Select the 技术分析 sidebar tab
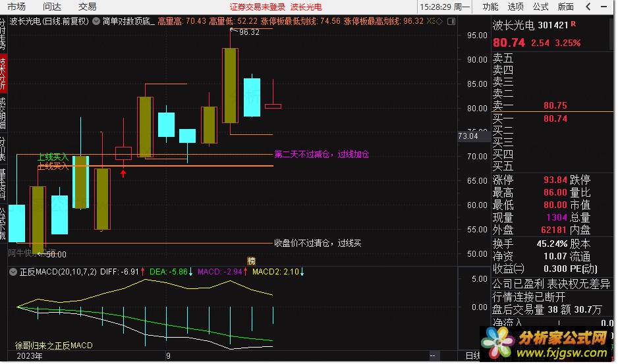618x364 pixels. coord(3,73)
